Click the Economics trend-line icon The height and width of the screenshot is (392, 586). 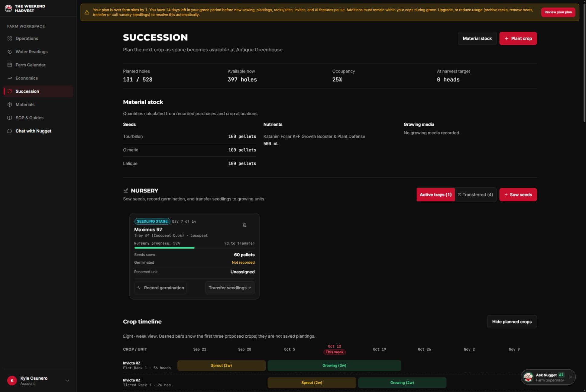10,78
